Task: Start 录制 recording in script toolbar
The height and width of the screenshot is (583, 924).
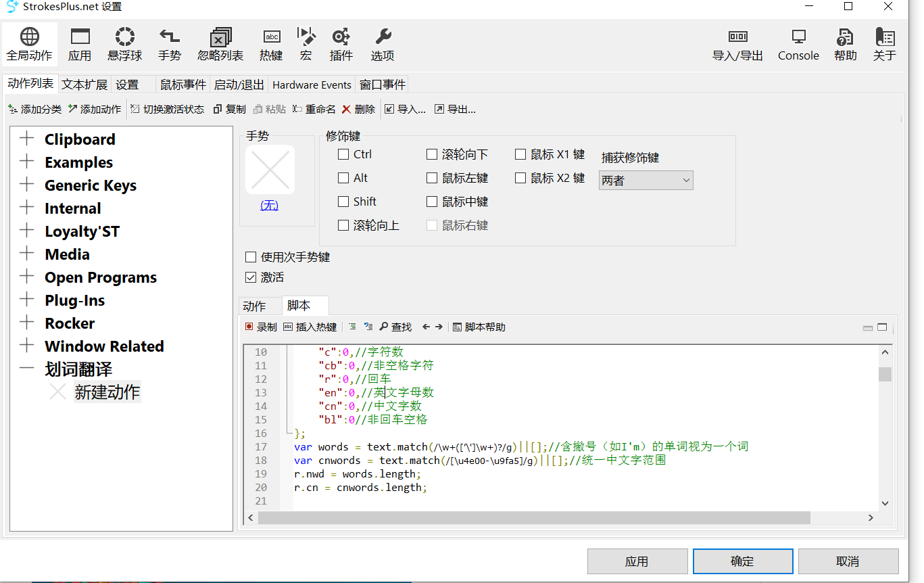Action: click(x=260, y=327)
